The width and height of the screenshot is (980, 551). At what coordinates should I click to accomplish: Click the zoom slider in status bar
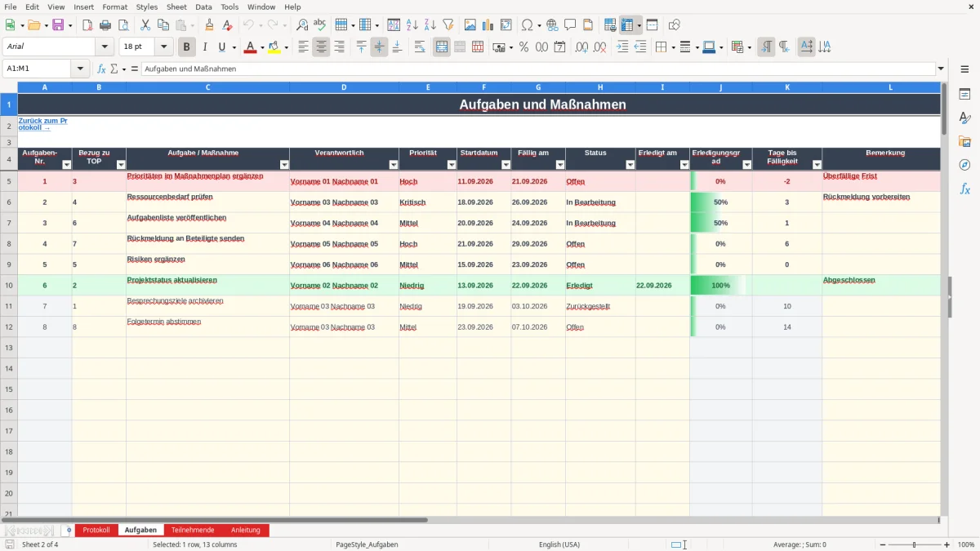pos(914,544)
